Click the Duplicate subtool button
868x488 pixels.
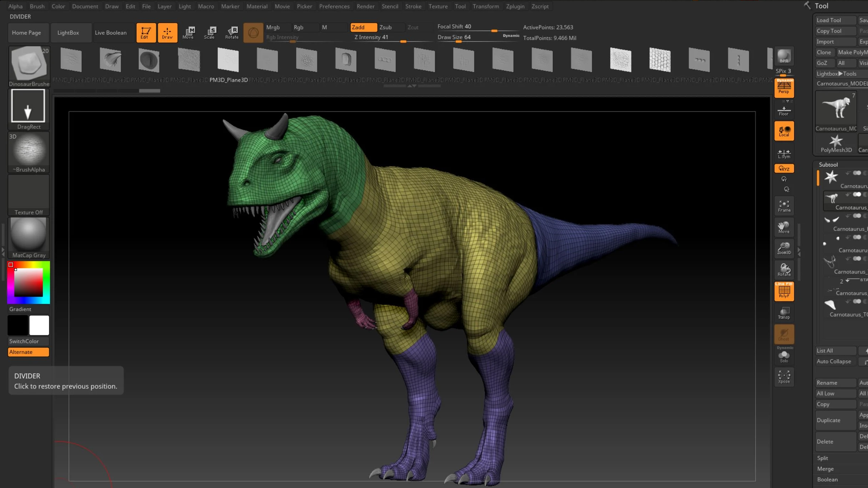836,420
